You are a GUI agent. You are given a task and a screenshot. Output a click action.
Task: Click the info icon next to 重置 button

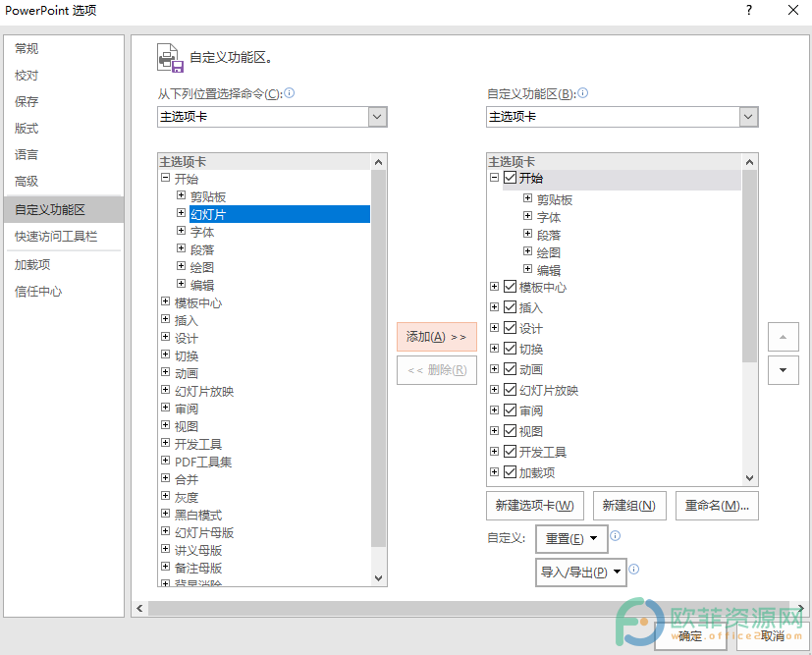[x=616, y=536]
